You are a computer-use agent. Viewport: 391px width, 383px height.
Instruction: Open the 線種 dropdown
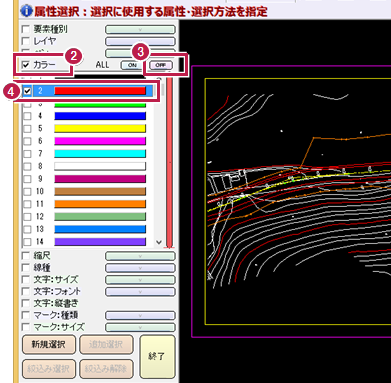click(x=140, y=268)
